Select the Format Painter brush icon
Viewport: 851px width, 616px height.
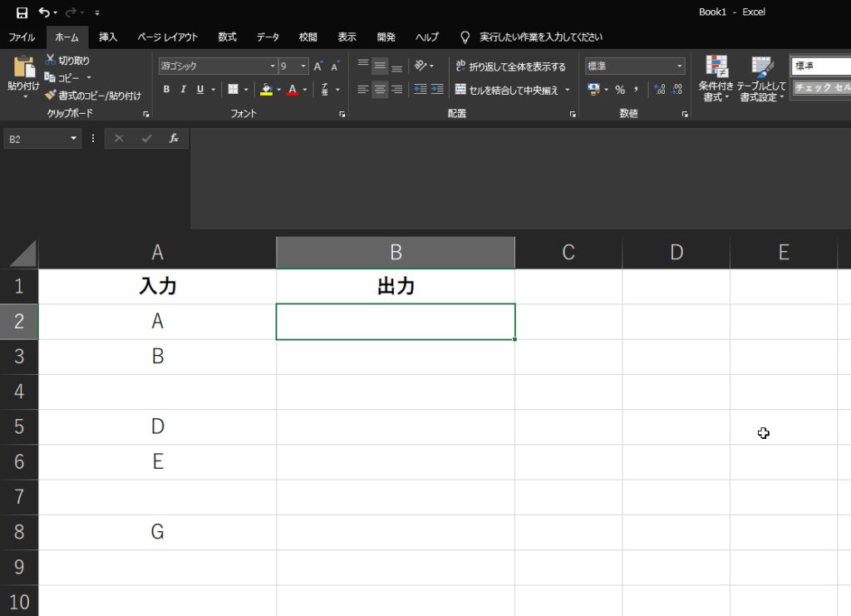click(x=50, y=96)
